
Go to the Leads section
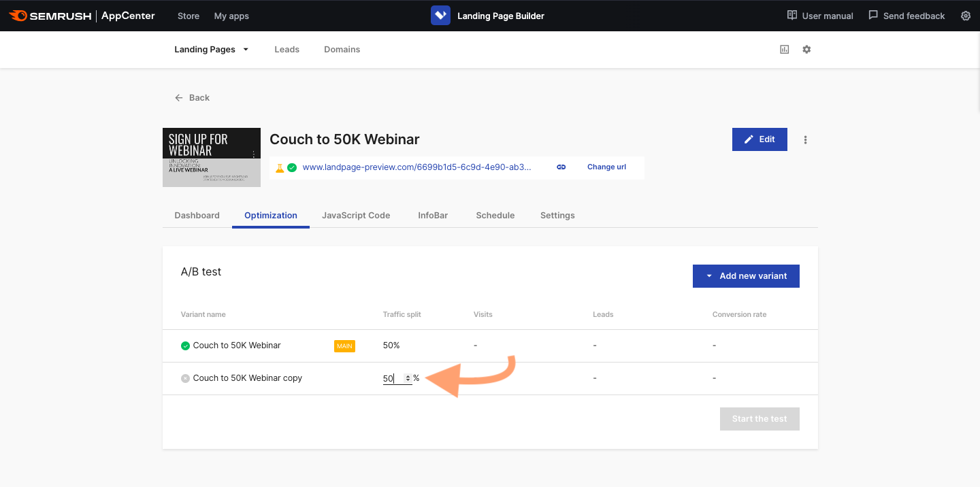[x=287, y=49]
